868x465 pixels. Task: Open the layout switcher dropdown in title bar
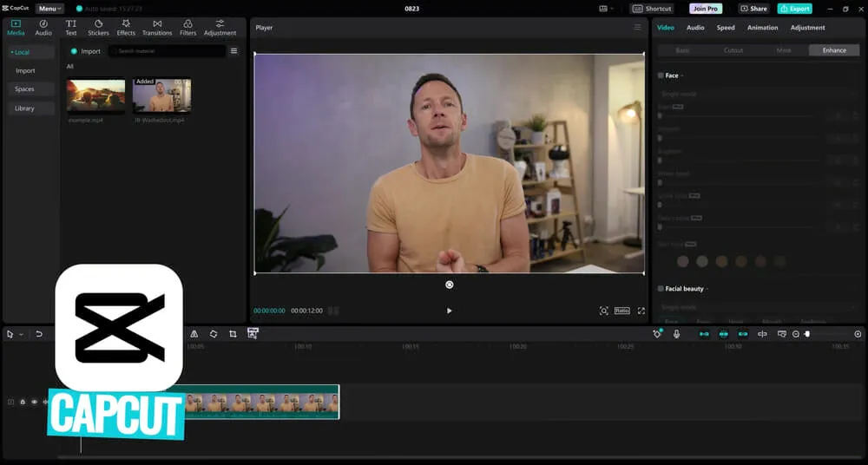pos(606,9)
